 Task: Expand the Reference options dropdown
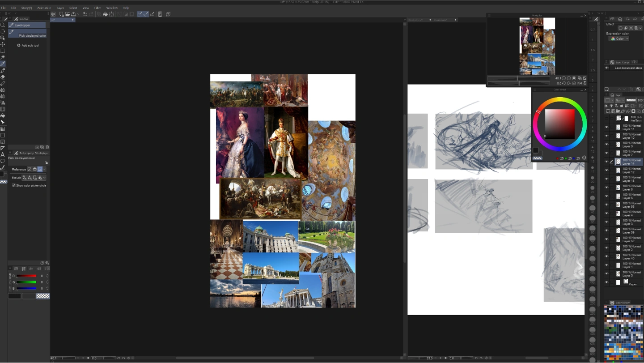tap(45, 169)
